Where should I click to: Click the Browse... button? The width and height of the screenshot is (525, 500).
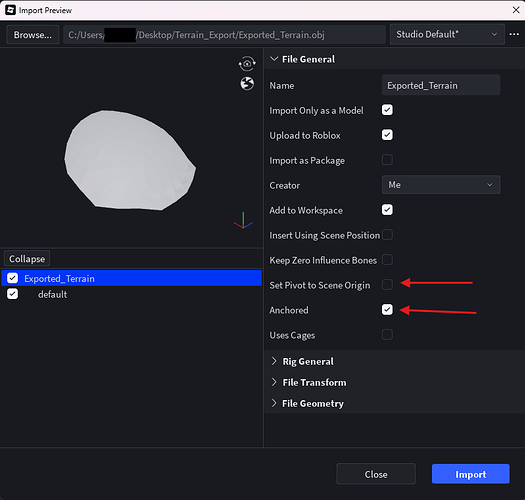(x=32, y=34)
